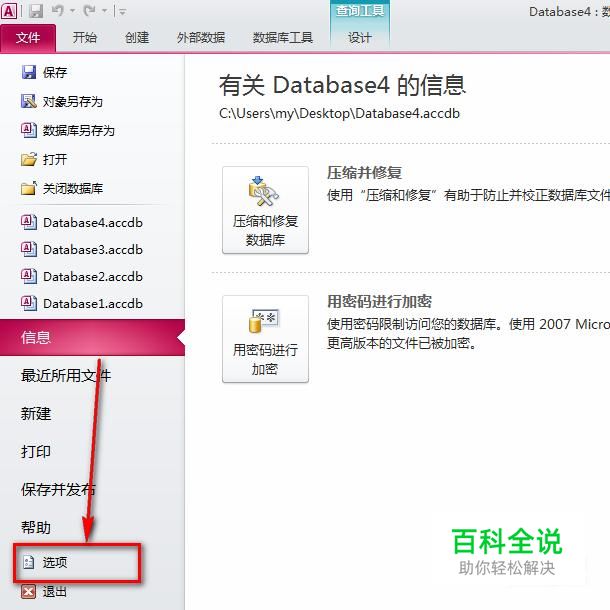Click the icon beside Database1.accdb

(x=29, y=303)
